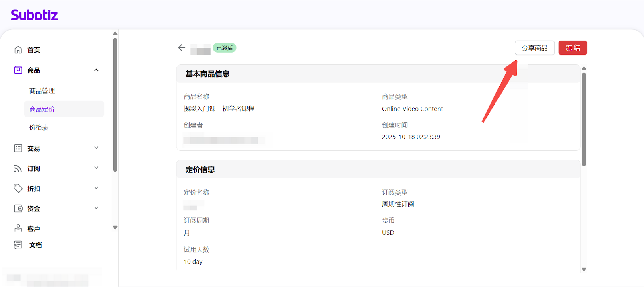644x287 pixels.
Task: Expand the 订阅 menu chevron
Action: (x=96, y=168)
